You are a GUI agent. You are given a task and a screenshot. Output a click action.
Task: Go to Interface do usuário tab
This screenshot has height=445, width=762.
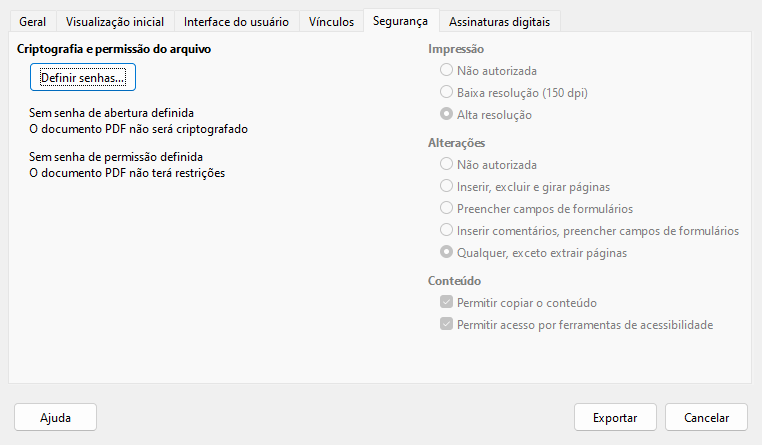[x=236, y=22]
